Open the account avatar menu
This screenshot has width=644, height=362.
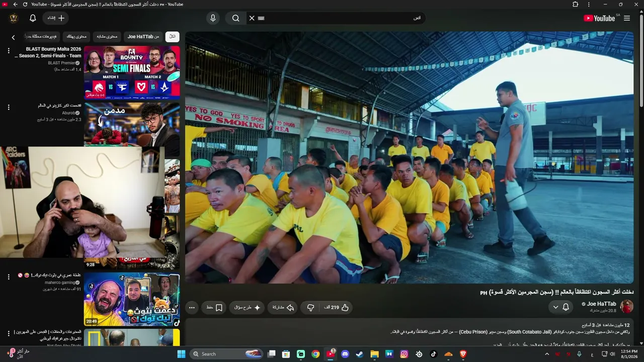pyautogui.click(x=14, y=18)
